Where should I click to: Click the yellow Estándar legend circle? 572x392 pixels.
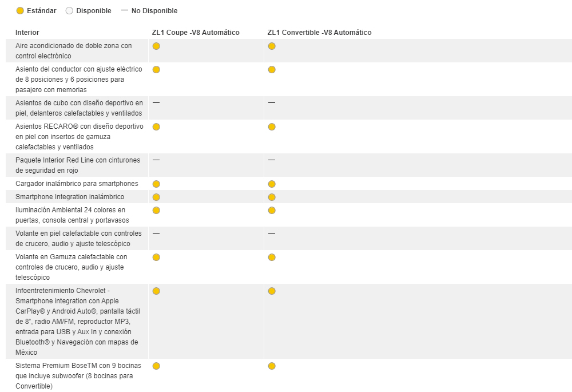click(20, 11)
